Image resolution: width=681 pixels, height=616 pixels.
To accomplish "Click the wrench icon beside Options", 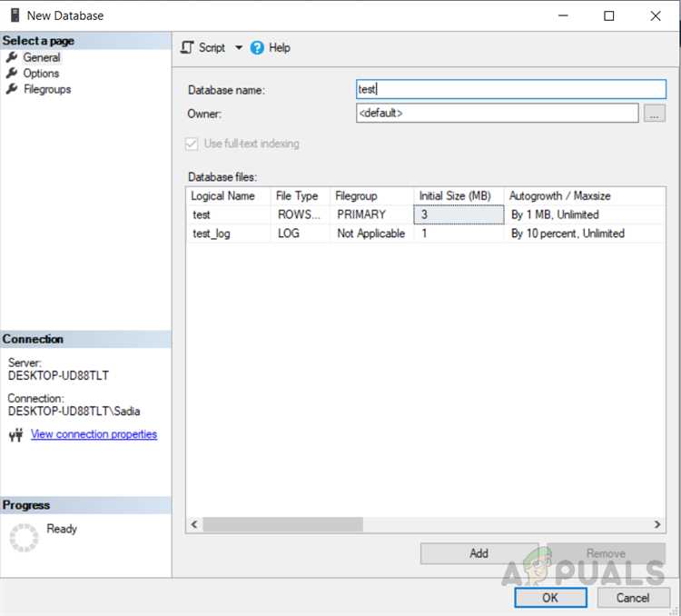I will (x=12, y=74).
